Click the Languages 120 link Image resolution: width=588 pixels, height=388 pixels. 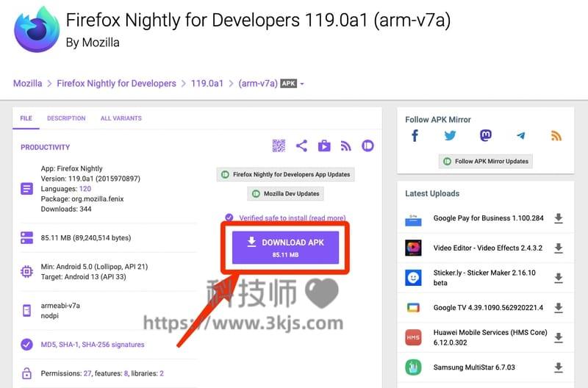click(x=85, y=189)
